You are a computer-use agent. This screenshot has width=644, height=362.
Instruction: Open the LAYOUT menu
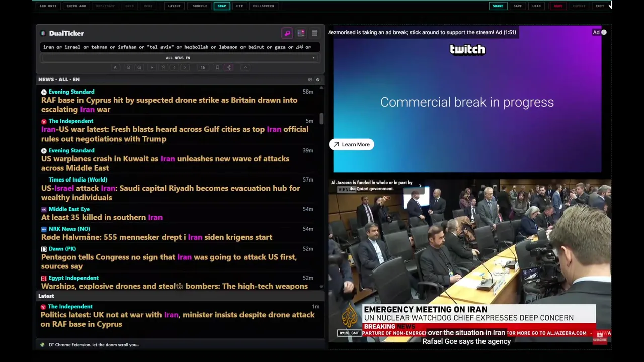[174, 6]
